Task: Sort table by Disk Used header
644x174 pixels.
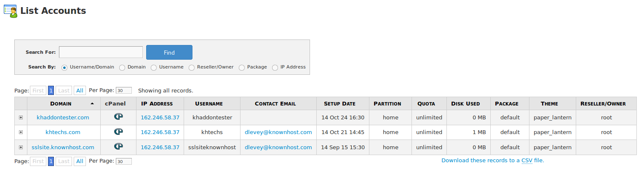Action: click(x=465, y=103)
